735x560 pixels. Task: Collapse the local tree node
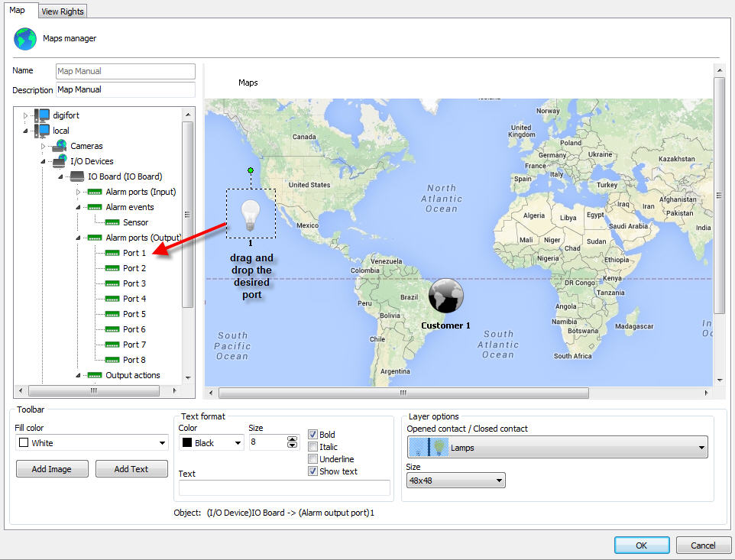pos(26,131)
